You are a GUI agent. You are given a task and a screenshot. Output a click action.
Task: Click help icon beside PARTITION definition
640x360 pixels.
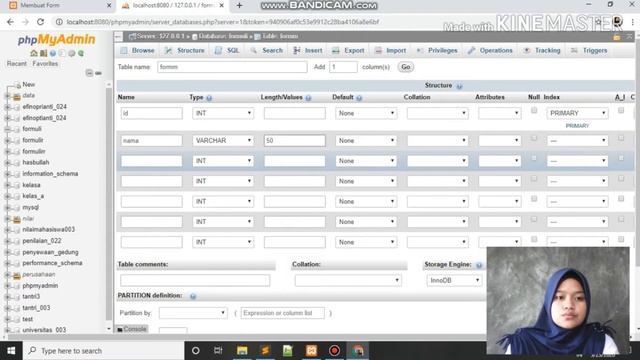coord(193,296)
